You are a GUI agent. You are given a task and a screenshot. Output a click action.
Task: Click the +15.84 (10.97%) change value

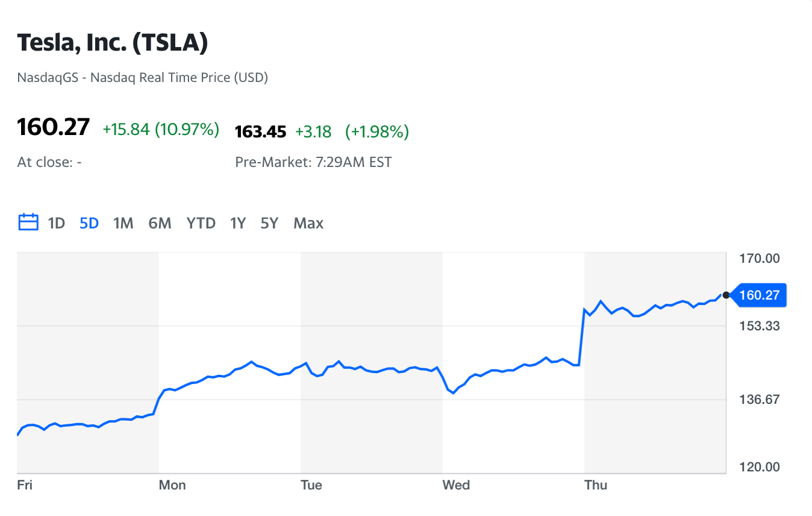point(161,129)
